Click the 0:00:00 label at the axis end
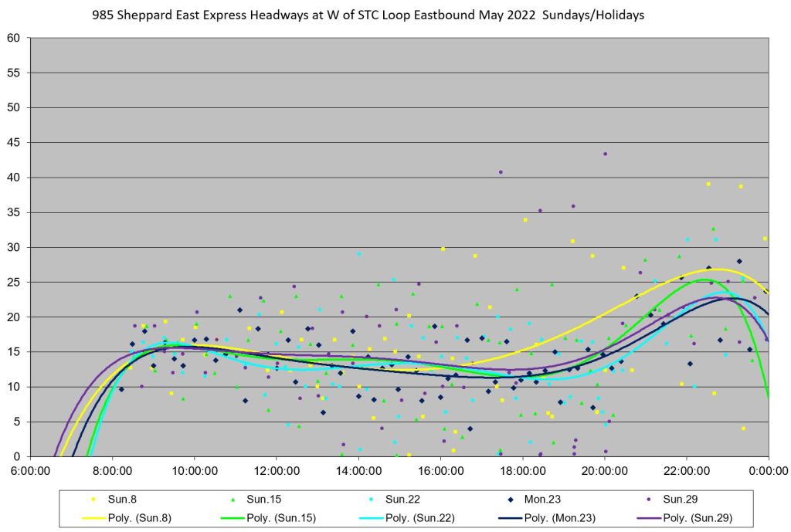The image size is (791, 532). click(769, 469)
